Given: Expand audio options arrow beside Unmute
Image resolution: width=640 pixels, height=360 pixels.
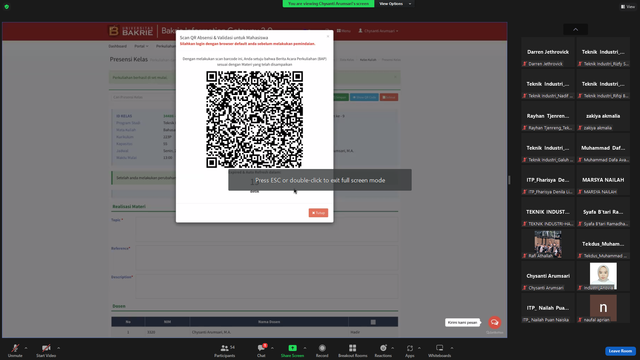Looking at the screenshot, I should 26,348.
